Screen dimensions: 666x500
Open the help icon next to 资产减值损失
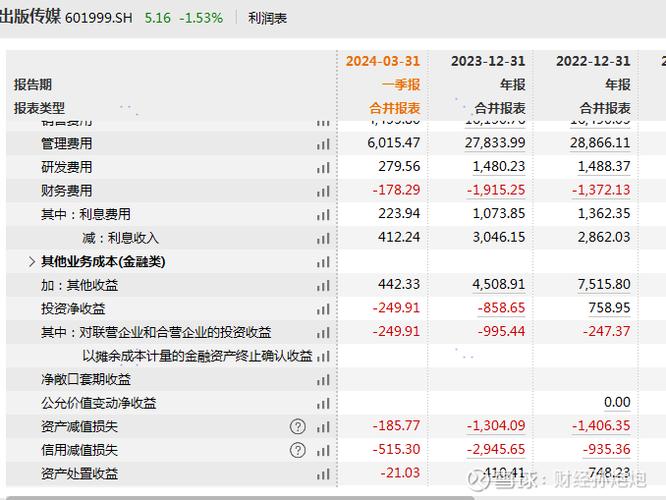click(x=298, y=427)
